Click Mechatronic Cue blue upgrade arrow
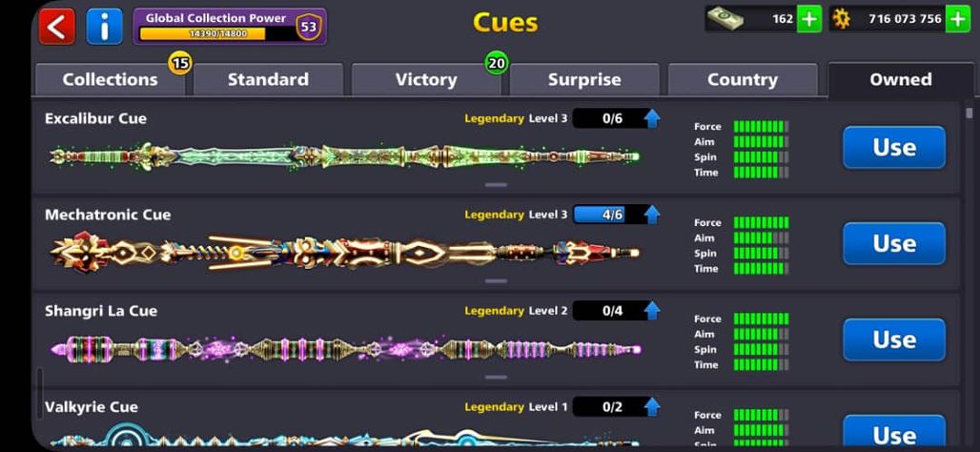Screen dimensions: 980x452 click(x=652, y=215)
